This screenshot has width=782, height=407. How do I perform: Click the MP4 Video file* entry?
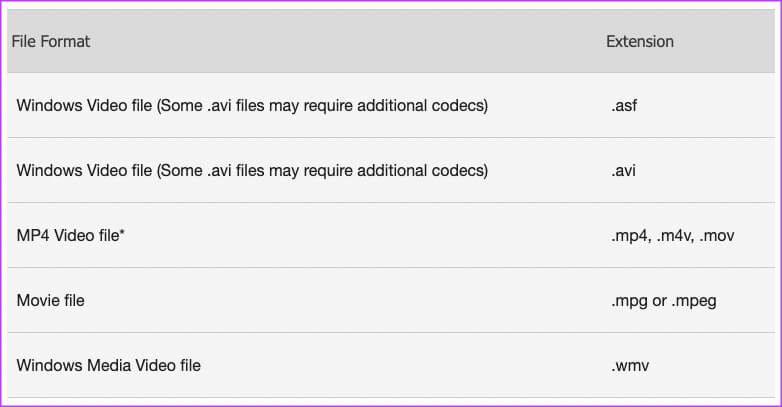[x=70, y=235]
